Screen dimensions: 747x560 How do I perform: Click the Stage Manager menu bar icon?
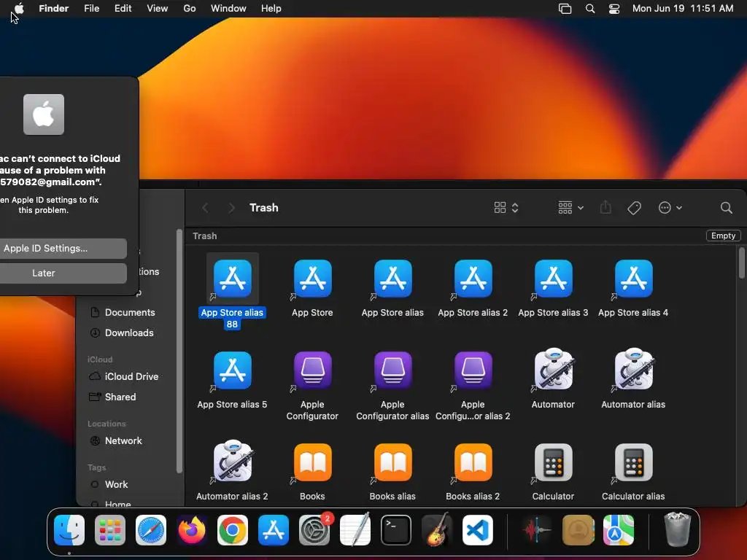pyautogui.click(x=565, y=9)
